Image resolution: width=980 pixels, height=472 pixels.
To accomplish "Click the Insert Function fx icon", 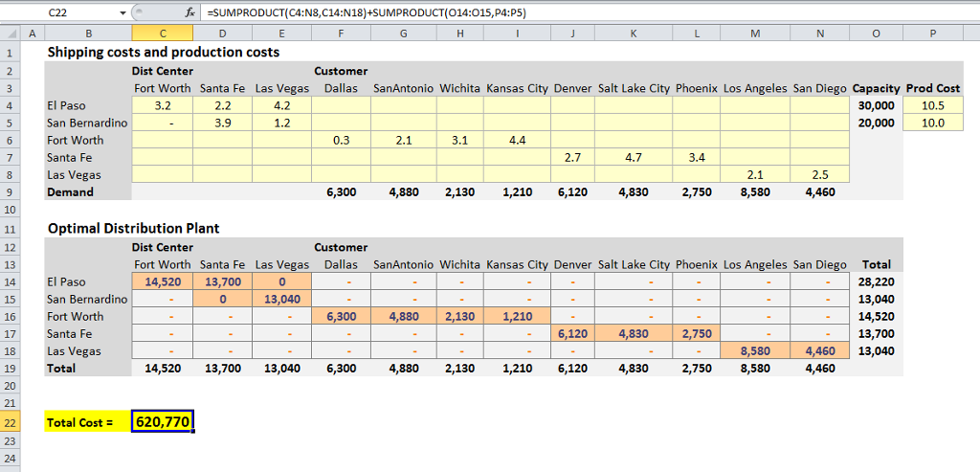I will click(x=189, y=11).
